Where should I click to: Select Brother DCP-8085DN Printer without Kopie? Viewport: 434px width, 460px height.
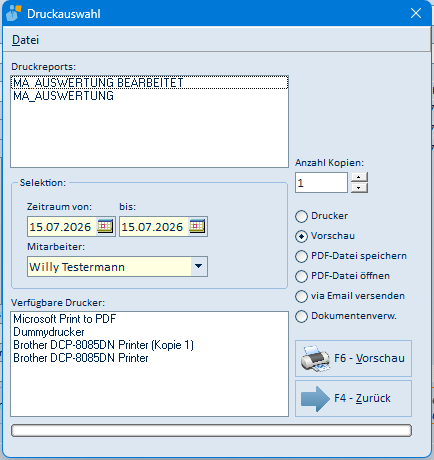pos(149,358)
